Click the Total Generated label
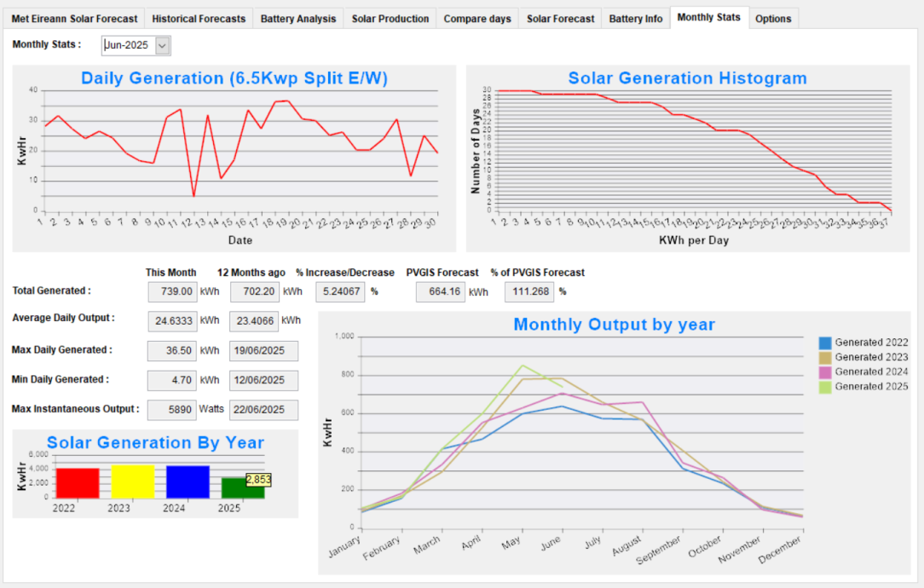 tap(52, 291)
